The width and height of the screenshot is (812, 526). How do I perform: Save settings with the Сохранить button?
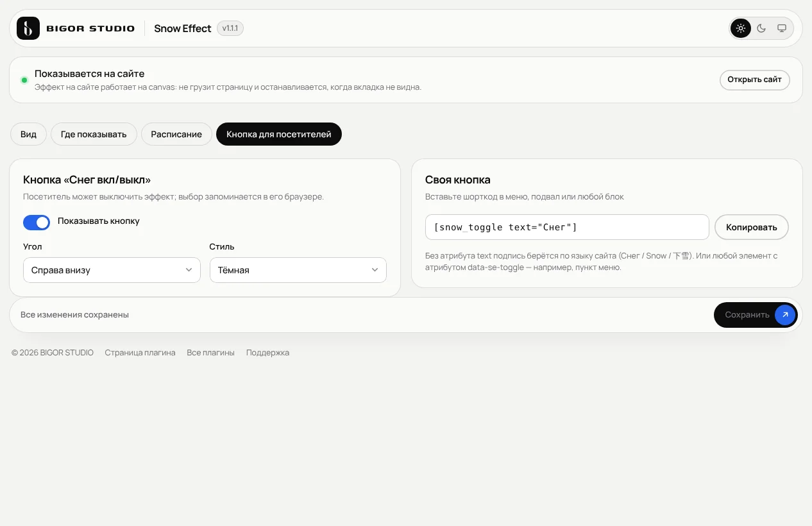click(756, 315)
